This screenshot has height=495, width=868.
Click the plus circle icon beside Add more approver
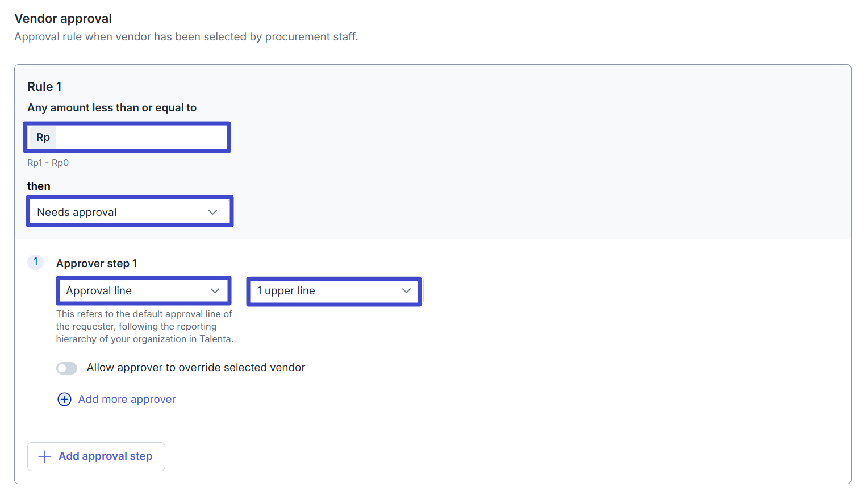64,400
